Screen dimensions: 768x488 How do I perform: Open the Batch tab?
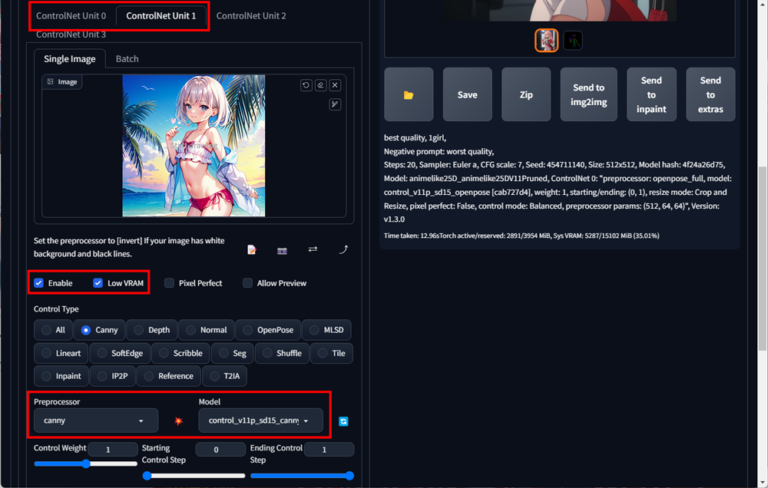127,59
